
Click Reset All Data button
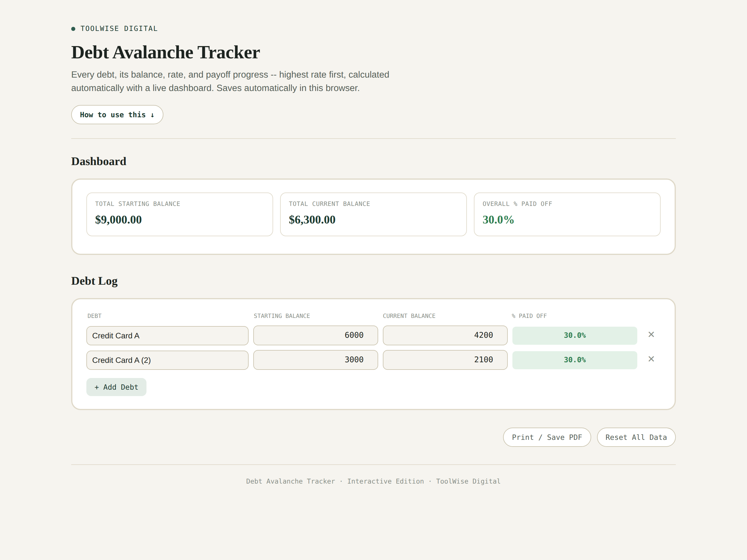click(636, 437)
